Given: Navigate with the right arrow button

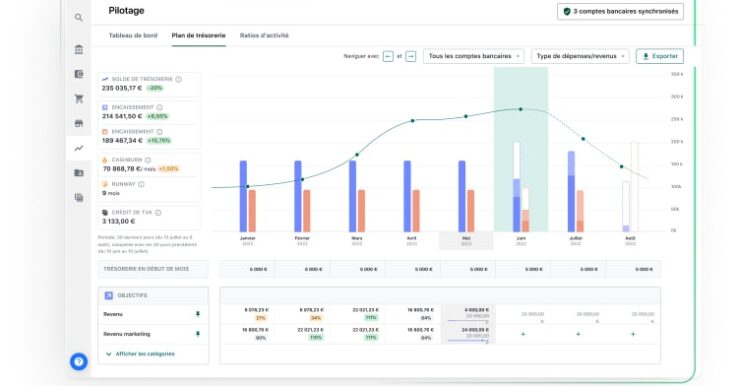Looking at the screenshot, I should point(411,56).
